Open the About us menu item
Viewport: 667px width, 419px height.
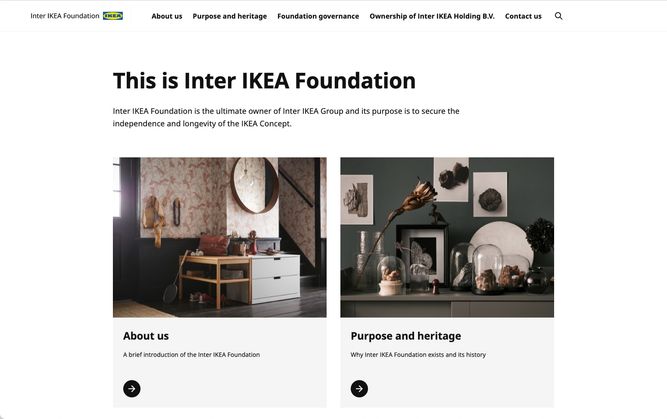coord(167,16)
